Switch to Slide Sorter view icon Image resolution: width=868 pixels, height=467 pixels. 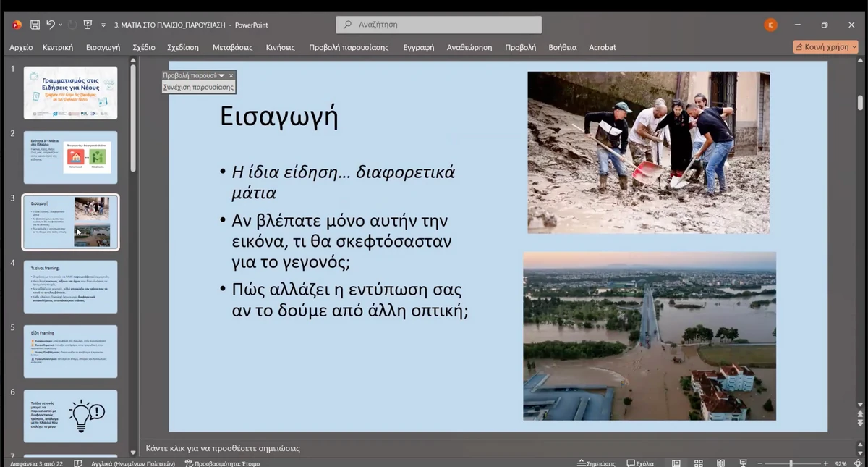click(x=699, y=463)
